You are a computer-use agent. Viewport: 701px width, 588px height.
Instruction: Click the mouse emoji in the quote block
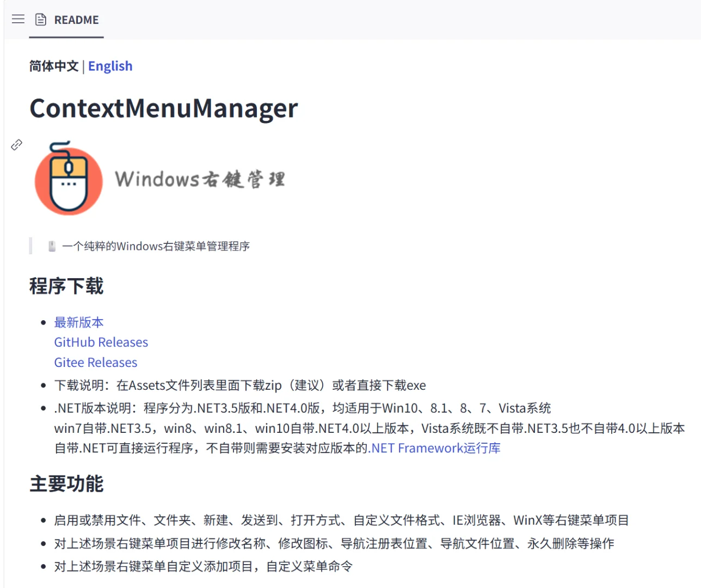pos(50,246)
